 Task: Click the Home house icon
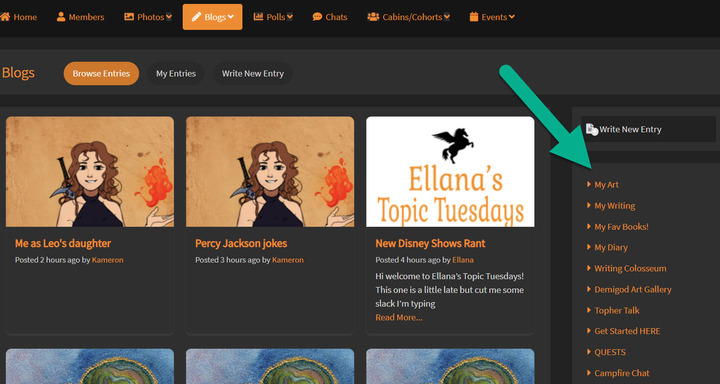(5, 17)
